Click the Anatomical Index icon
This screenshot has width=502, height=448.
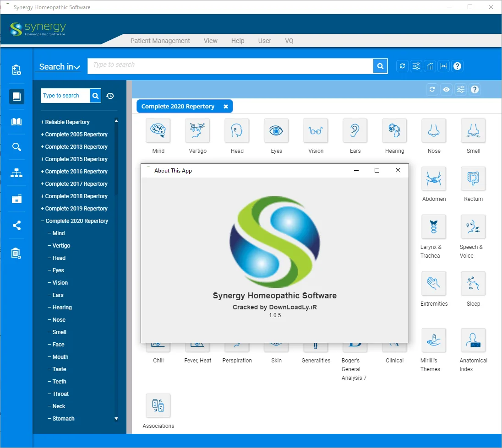coord(473,340)
